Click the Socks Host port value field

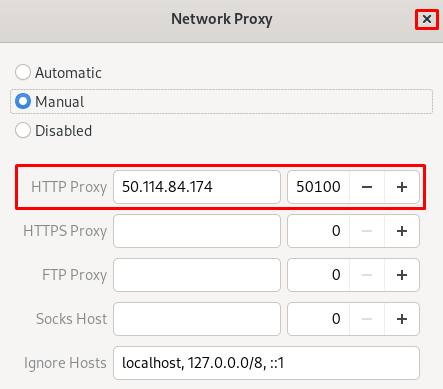click(318, 319)
